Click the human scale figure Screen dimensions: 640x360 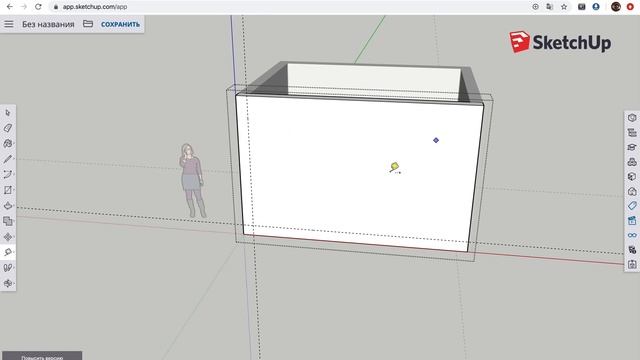tap(192, 180)
